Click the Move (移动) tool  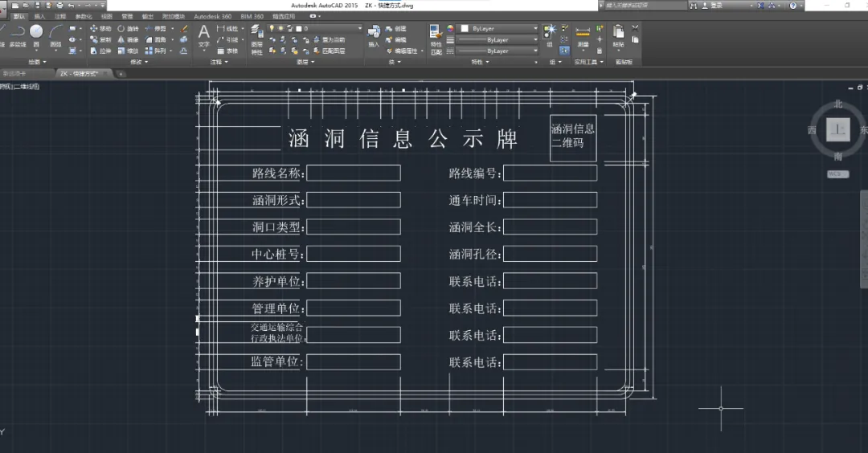click(x=100, y=28)
